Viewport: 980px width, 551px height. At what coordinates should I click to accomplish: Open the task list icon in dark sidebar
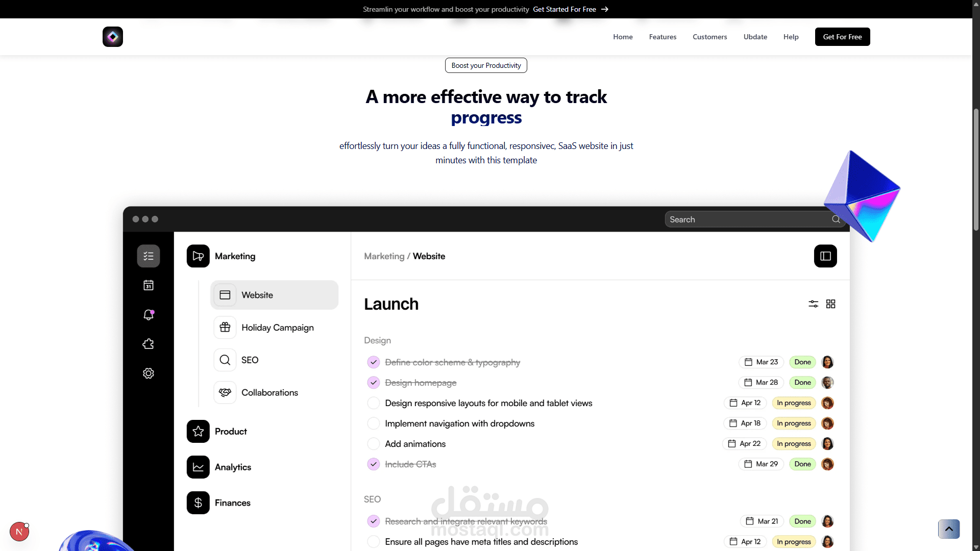(x=149, y=256)
